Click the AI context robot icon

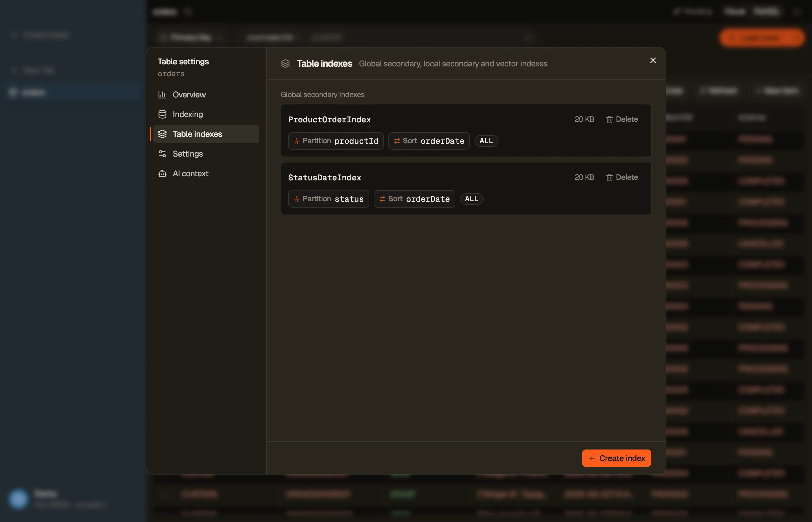point(162,173)
